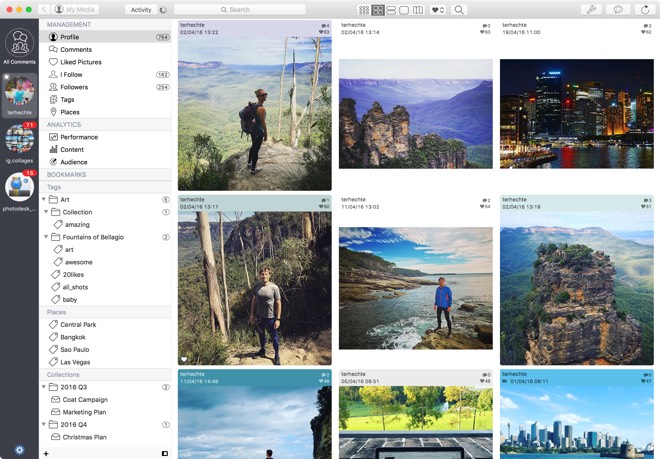Click the Activity button
This screenshot has width=660, height=459.
click(141, 10)
